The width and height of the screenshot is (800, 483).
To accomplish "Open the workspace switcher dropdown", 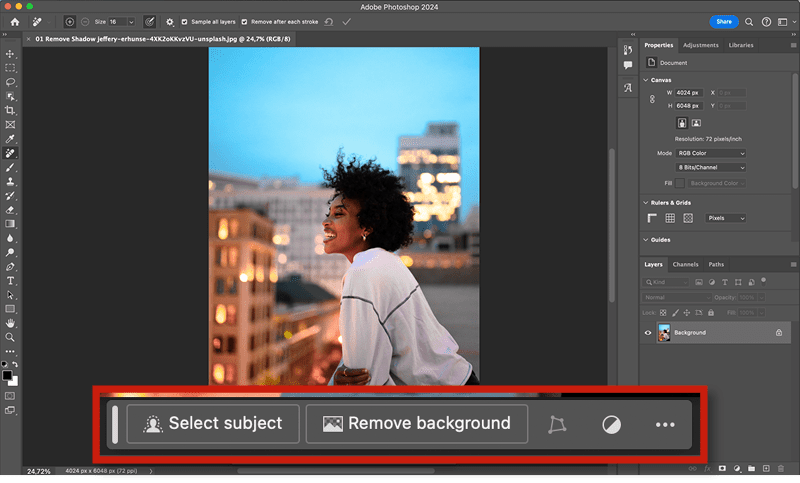I will (x=786, y=22).
